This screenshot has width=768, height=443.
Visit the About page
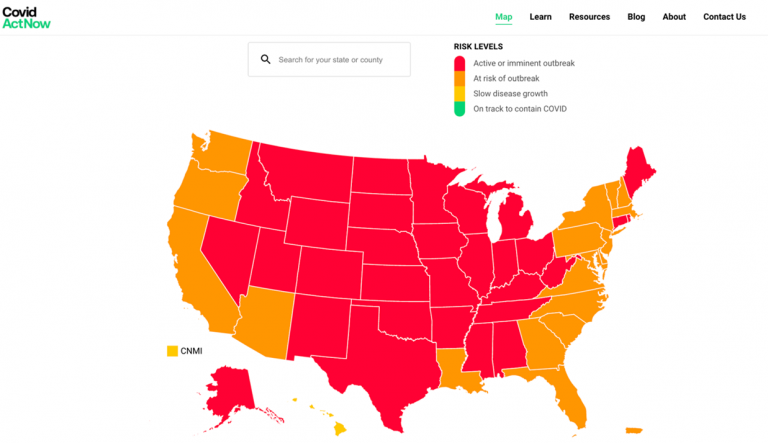674,17
